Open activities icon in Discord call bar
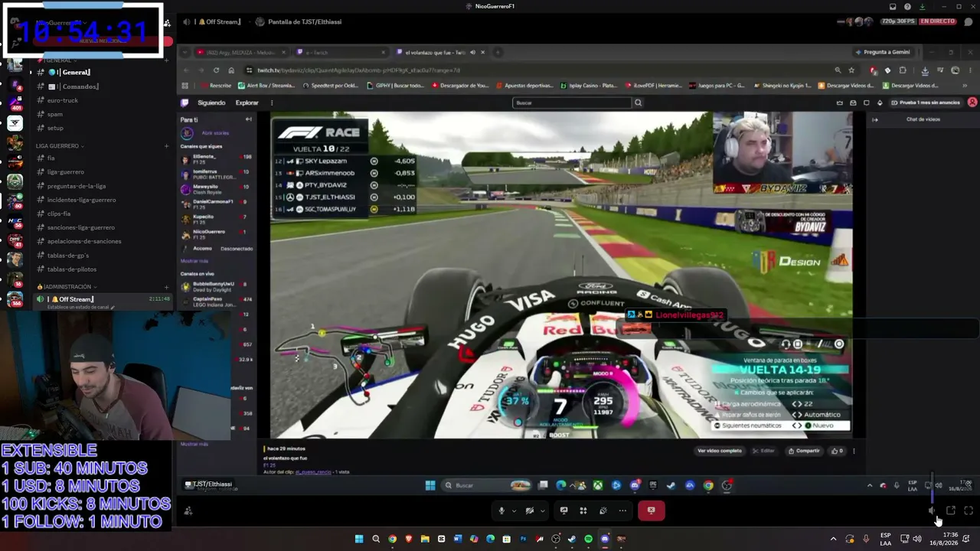980x551 pixels. pos(583,510)
